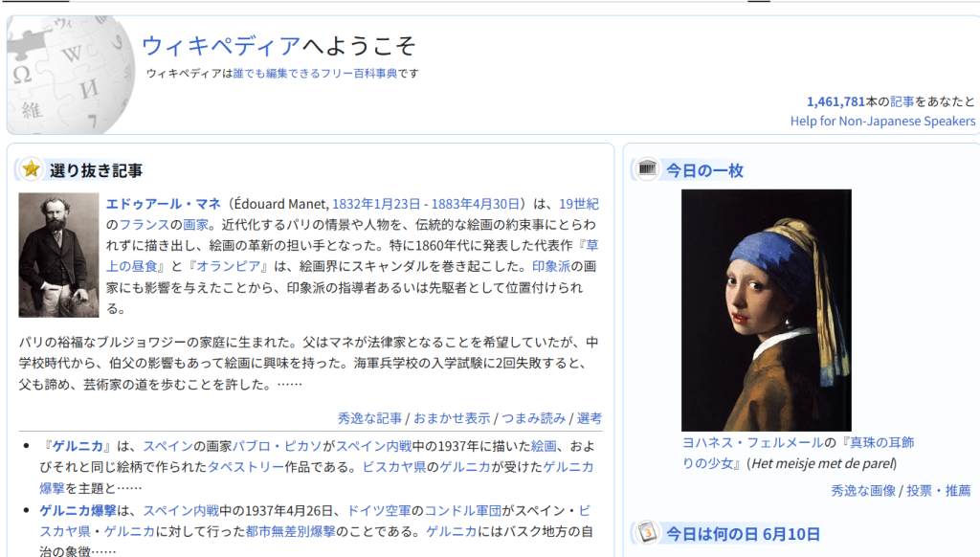Open the Girl with a Pearl Earring image
Image resolution: width=980 pixels, height=557 pixels.
tap(767, 310)
